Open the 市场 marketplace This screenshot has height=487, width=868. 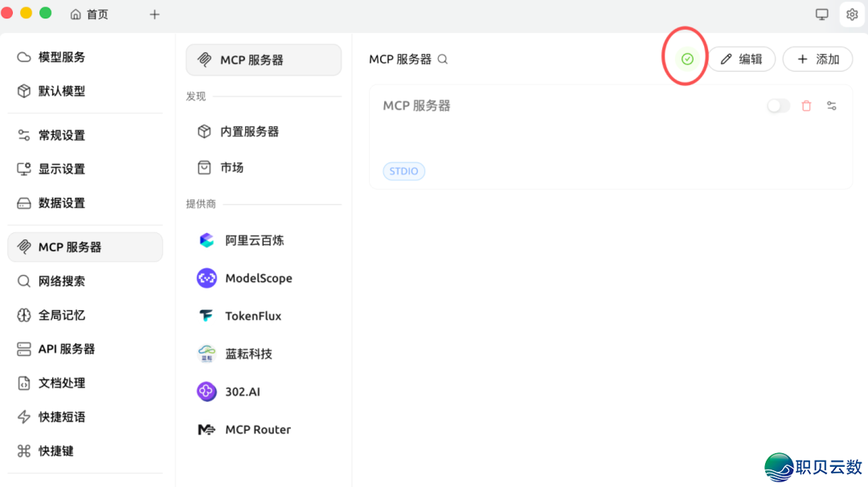(x=231, y=167)
